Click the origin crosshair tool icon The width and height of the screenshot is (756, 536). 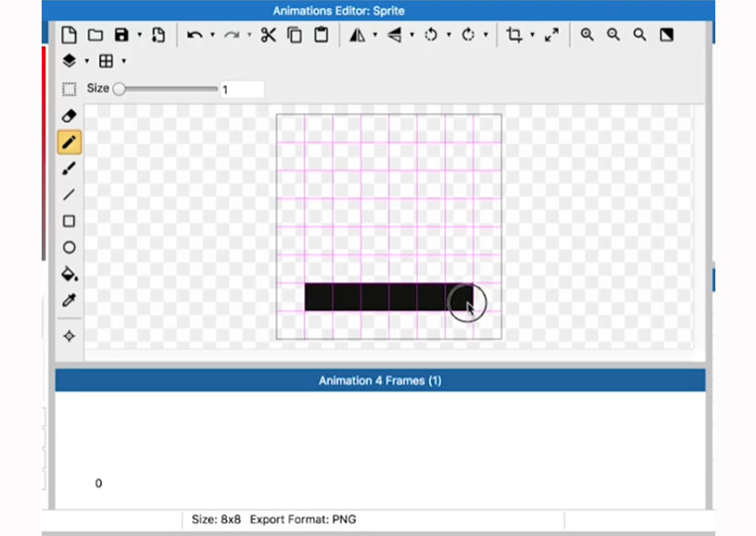point(69,336)
